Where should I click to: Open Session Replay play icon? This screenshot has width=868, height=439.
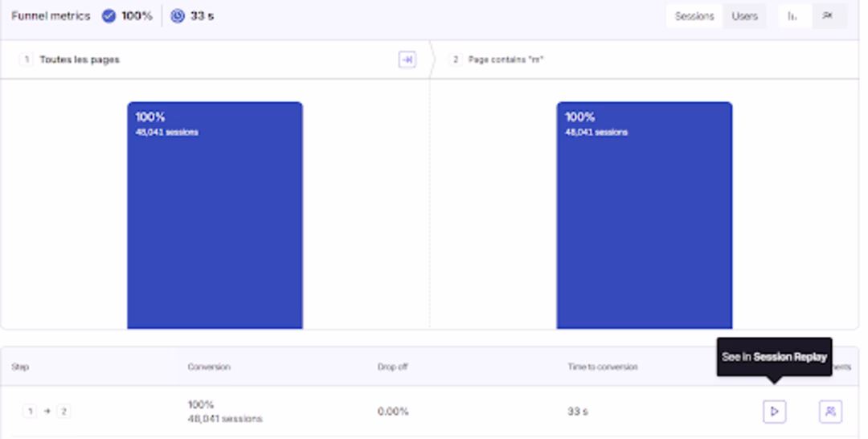pos(775,412)
